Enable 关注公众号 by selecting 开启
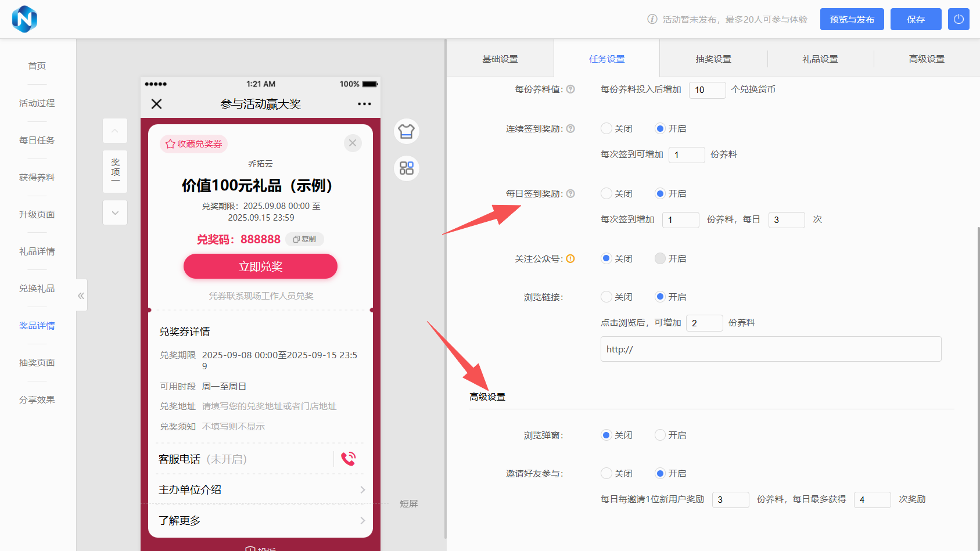This screenshot has width=980, height=551. 660,259
